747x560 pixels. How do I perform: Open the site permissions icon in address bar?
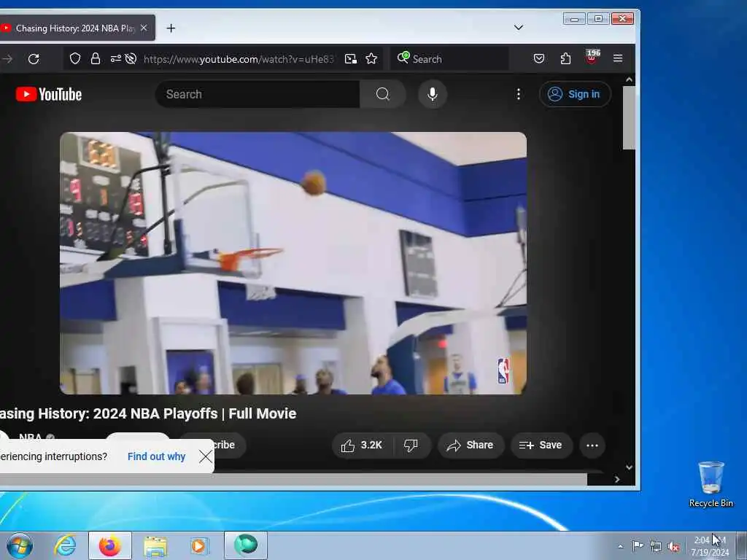115,58
